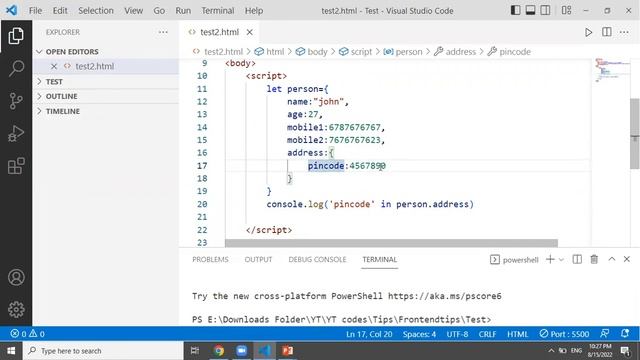Collapse the Open Editors section
640x360 pixels.
click(x=106, y=52)
